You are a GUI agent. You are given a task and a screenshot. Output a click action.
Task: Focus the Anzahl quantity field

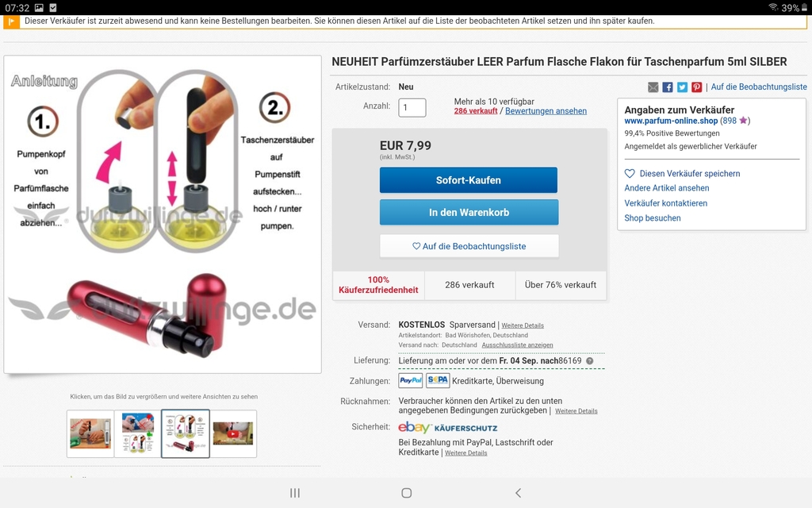point(412,108)
